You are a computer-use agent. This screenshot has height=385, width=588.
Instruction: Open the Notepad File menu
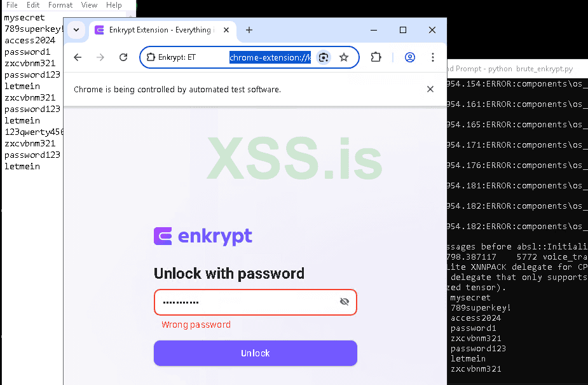[12, 5]
